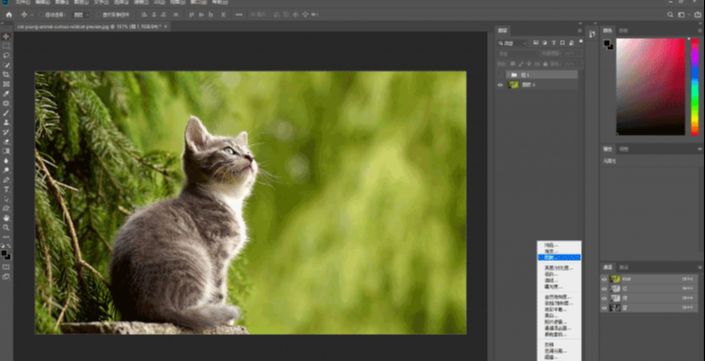
Task: Open the auto-select target dropdown in the options bar
Action: [80, 15]
